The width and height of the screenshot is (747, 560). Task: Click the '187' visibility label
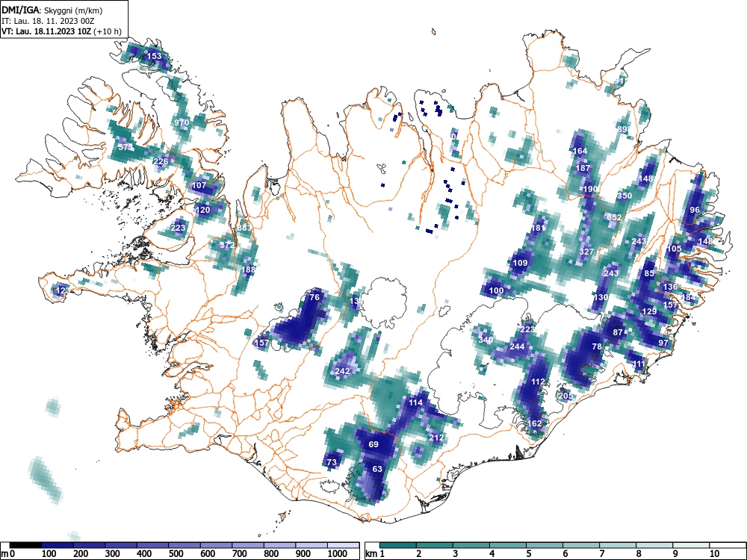click(583, 168)
